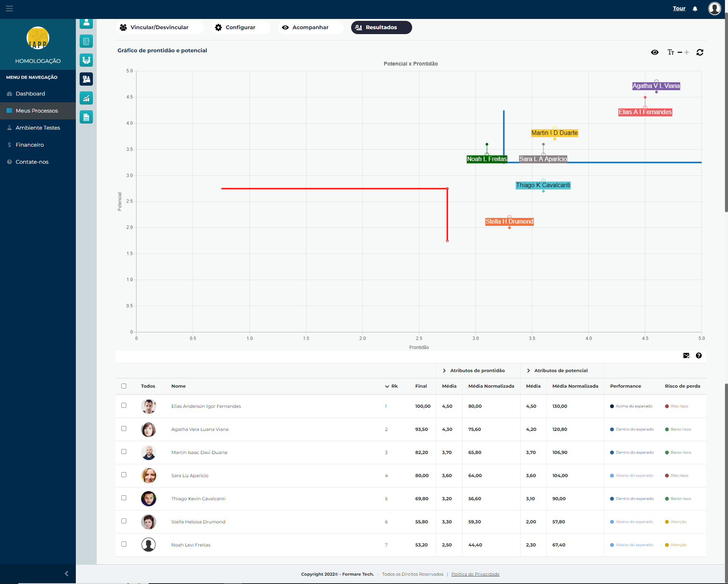This screenshot has height=584, width=728.
Task: Open the Acompanhar tab
Action: pyautogui.click(x=310, y=27)
